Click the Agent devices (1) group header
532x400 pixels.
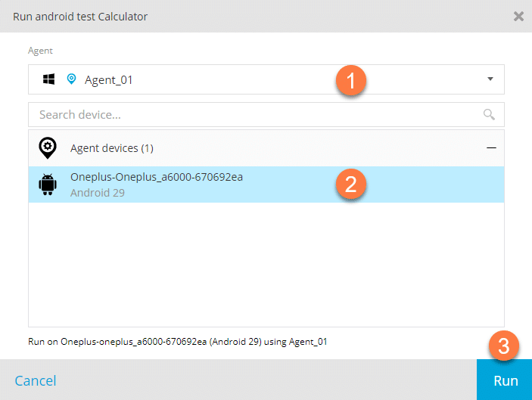click(x=266, y=148)
